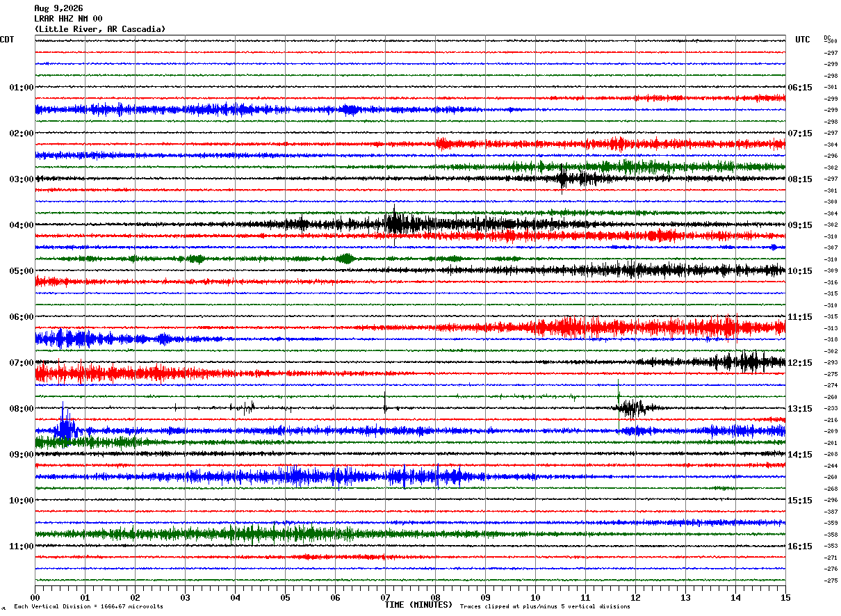841x616 pixels.
Task: Click the 16:15 UTC time label
Action: click(x=800, y=546)
